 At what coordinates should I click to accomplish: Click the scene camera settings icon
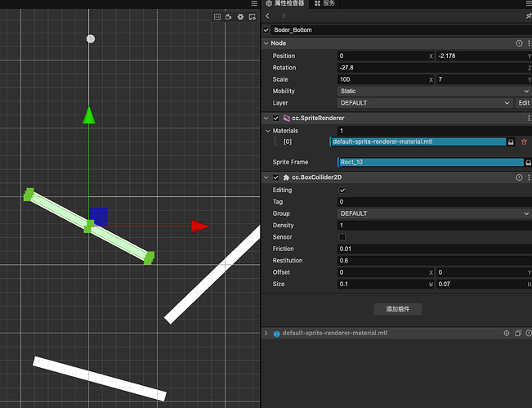pos(228,16)
